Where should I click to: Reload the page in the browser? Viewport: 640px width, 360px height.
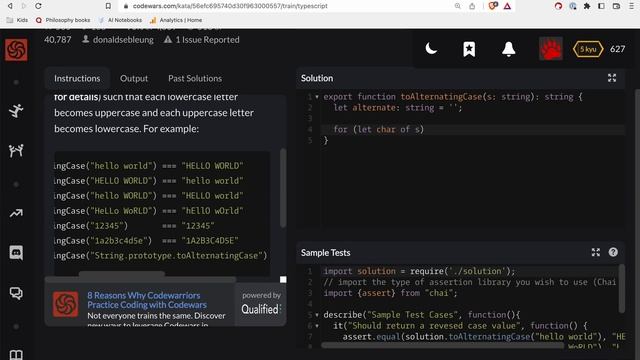[38, 6]
